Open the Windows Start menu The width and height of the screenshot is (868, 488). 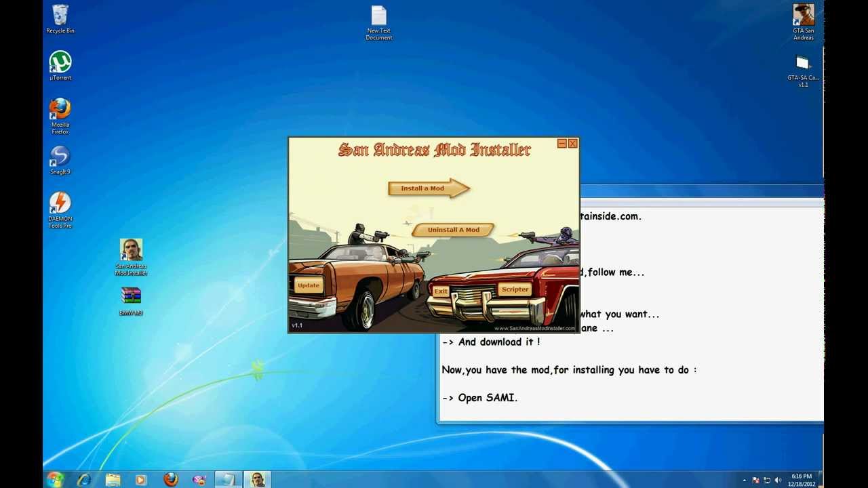coord(56,479)
